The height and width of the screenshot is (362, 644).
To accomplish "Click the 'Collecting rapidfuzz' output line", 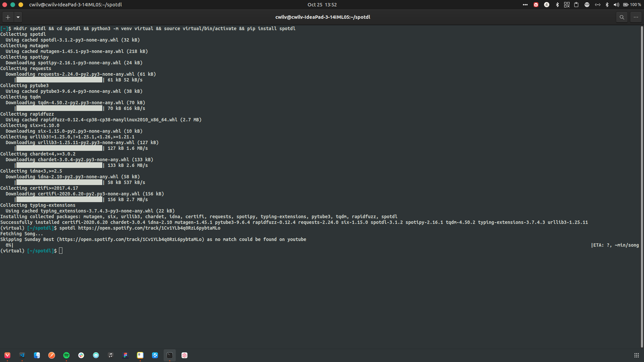I will [27, 114].
